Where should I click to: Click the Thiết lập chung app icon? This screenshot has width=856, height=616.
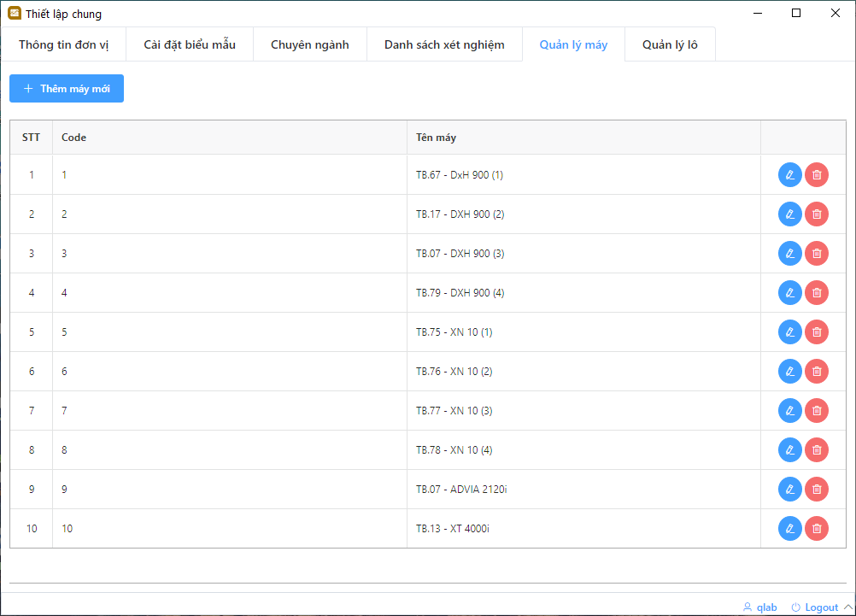click(15, 13)
